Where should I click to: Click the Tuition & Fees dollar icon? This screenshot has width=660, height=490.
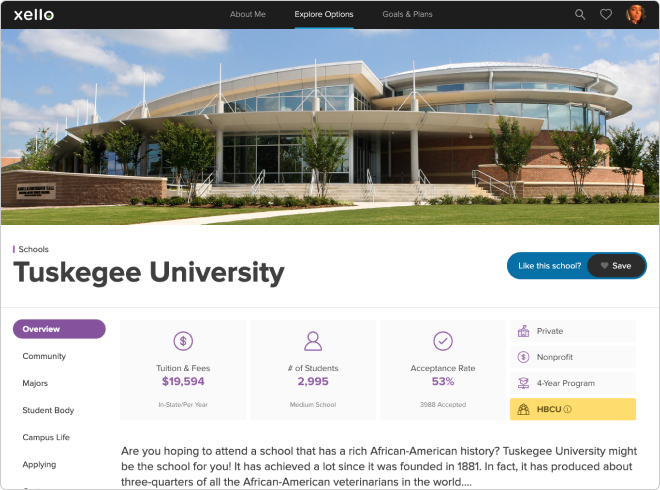[x=183, y=341]
